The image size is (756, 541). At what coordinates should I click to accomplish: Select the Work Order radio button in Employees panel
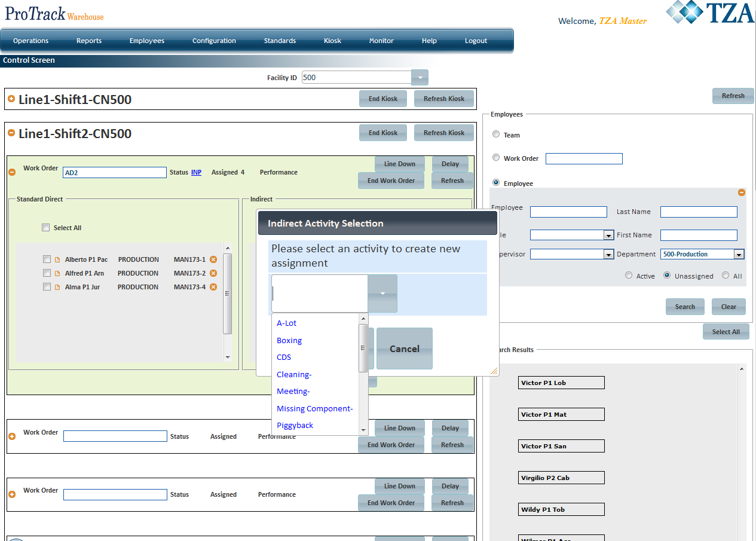(x=496, y=158)
